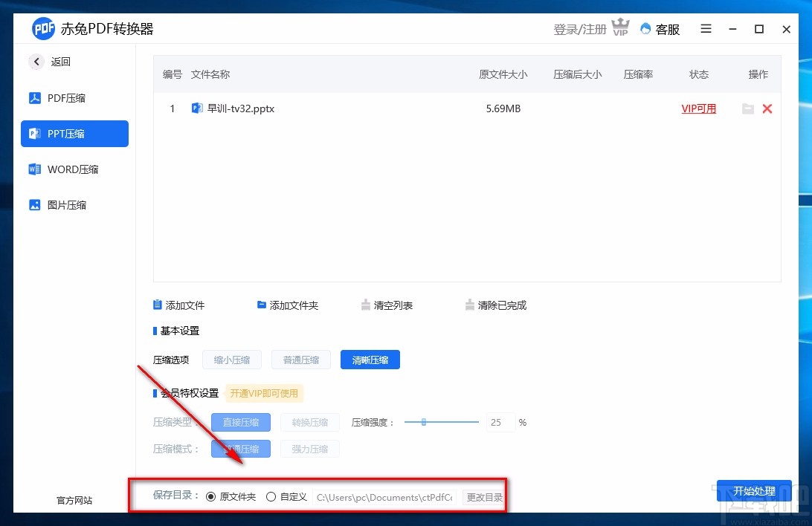Click 更改目录 to change directory
The image size is (812, 526).
coord(484,497)
